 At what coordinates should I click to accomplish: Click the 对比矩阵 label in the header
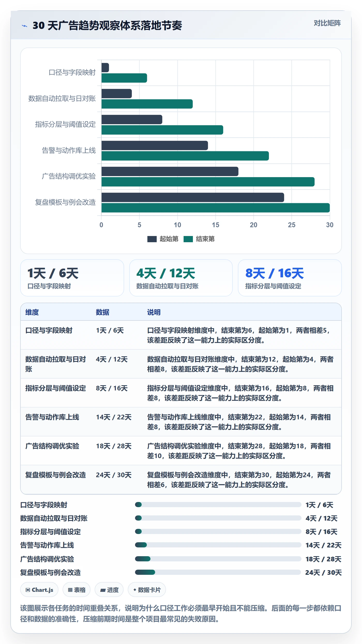coord(327,23)
